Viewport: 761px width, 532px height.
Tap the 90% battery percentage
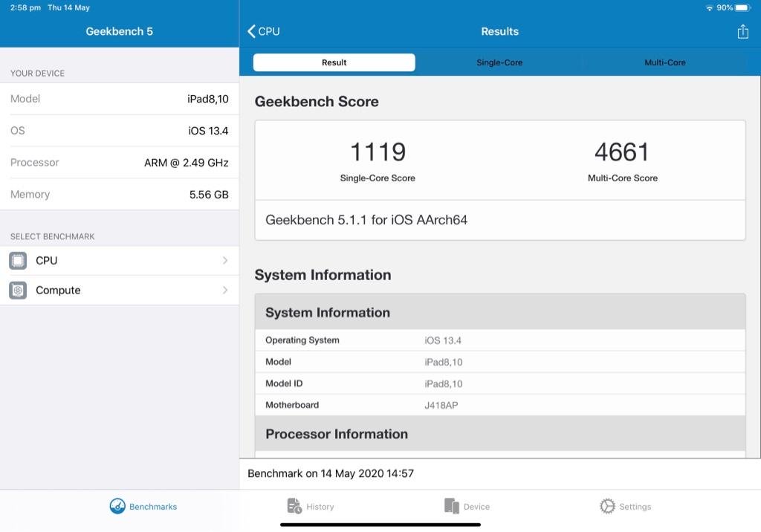(x=725, y=7)
